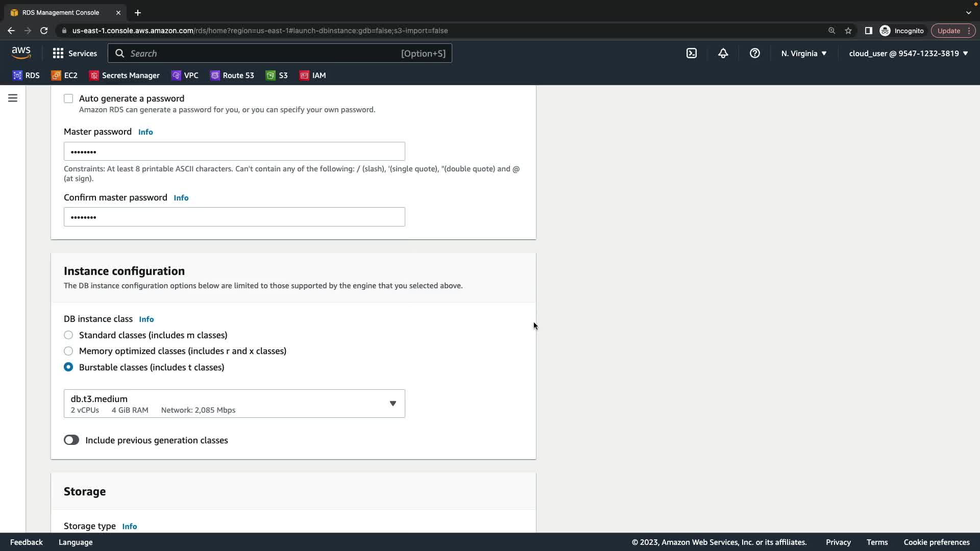
Task: Enable Include previous generation classes toggle
Action: point(71,440)
